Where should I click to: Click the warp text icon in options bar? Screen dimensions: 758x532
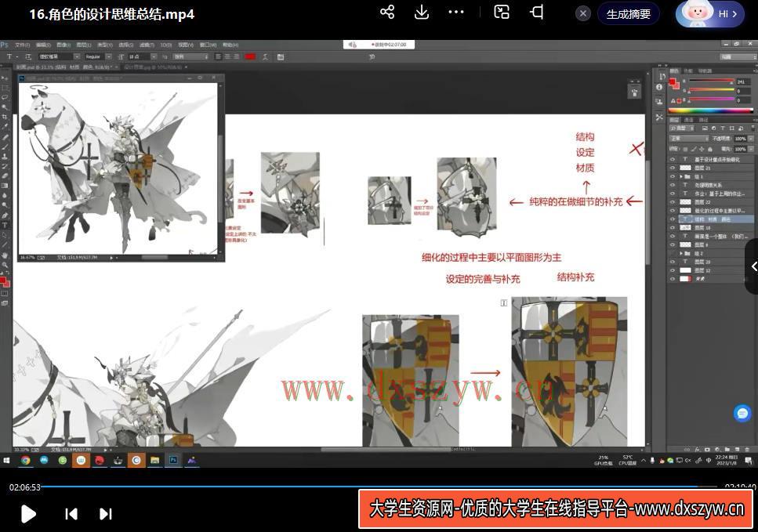point(266,56)
